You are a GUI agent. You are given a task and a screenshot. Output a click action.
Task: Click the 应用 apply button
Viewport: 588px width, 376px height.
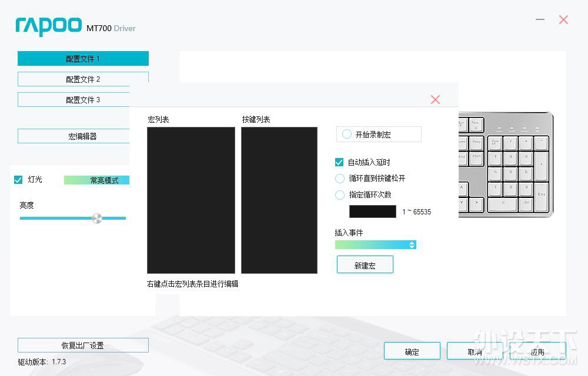(x=538, y=351)
